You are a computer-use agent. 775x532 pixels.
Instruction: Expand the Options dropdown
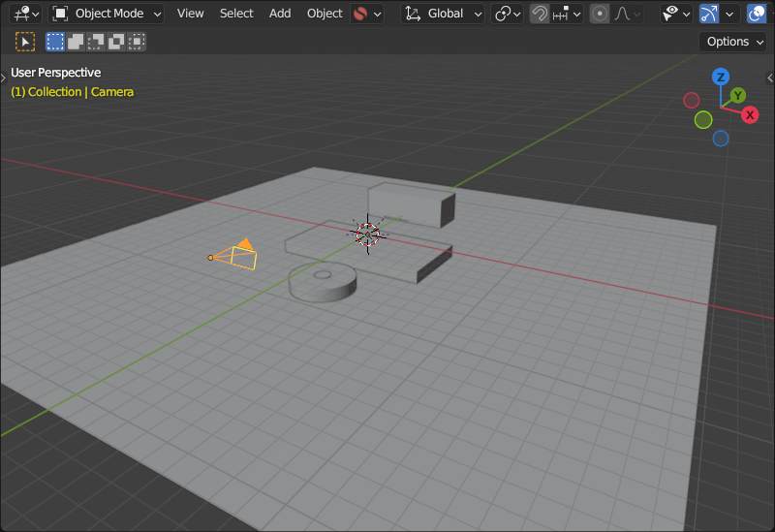click(x=733, y=42)
